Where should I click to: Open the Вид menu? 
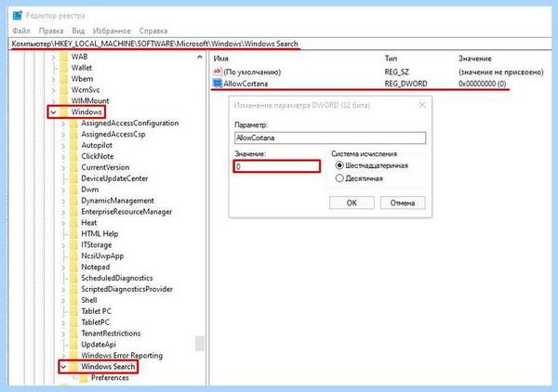78,31
